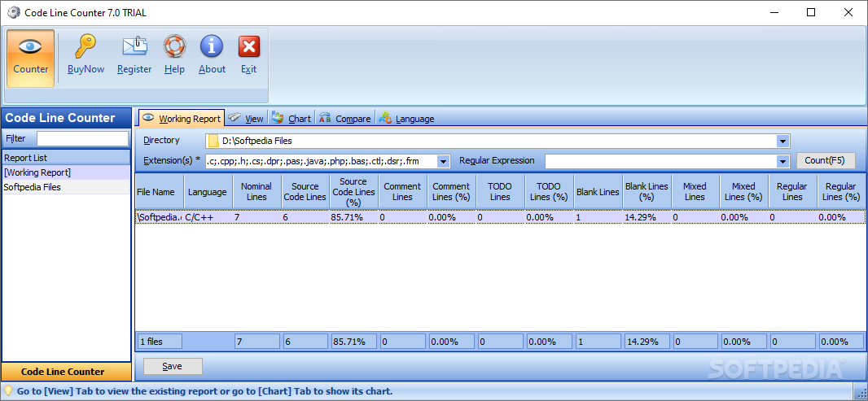Open Help lifebuoy icon

pyautogui.click(x=174, y=46)
